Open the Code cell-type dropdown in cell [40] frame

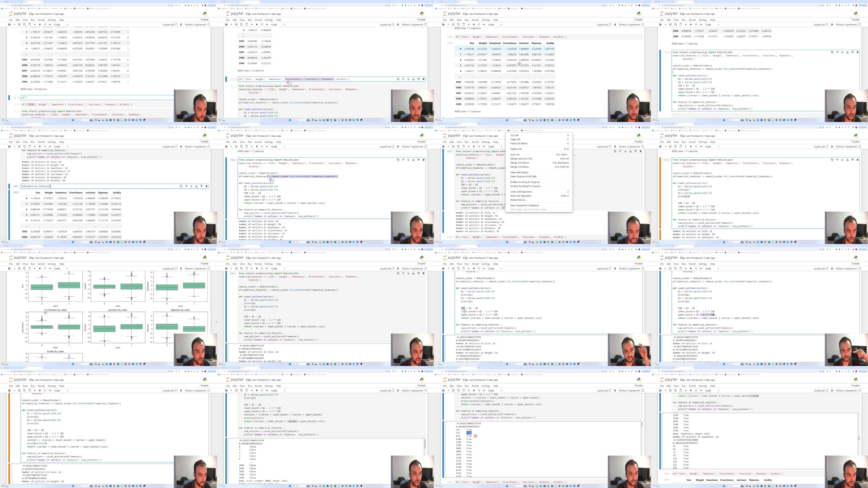tap(495, 25)
